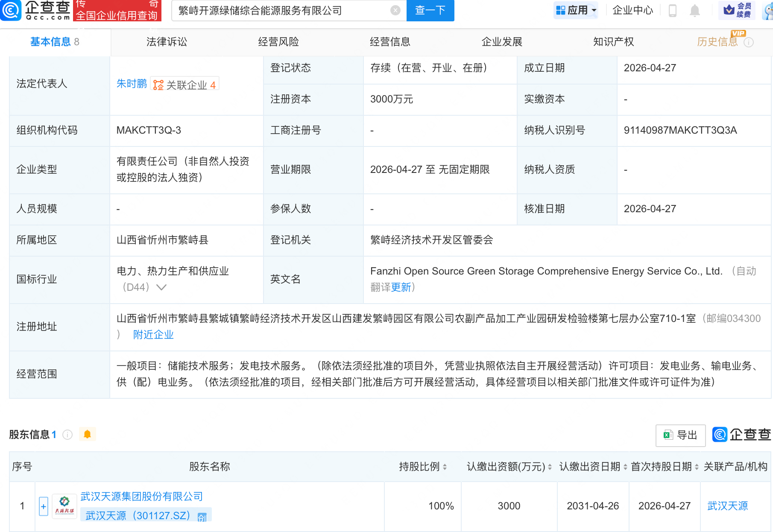Toggle shareholder alert bell icon
Image resolution: width=773 pixels, height=532 pixels.
[88, 434]
